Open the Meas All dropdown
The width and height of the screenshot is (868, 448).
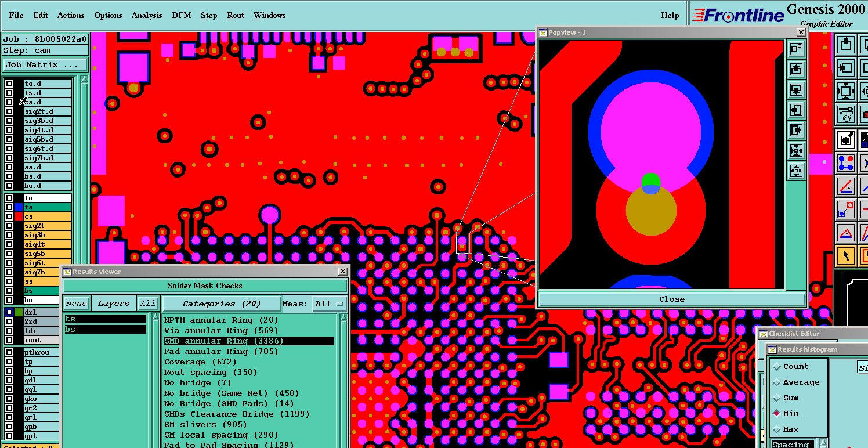click(330, 304)
